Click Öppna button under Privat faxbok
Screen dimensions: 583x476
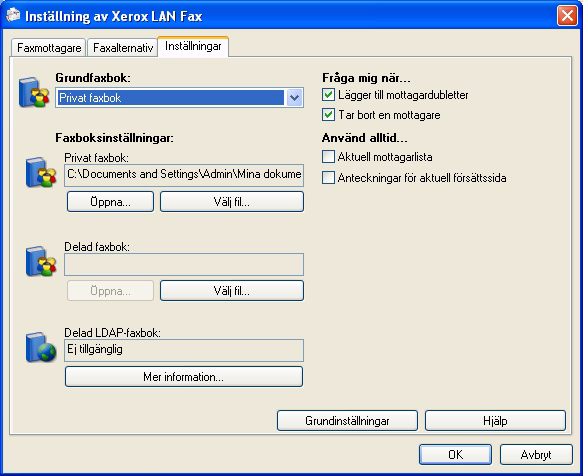coord(110,202)
